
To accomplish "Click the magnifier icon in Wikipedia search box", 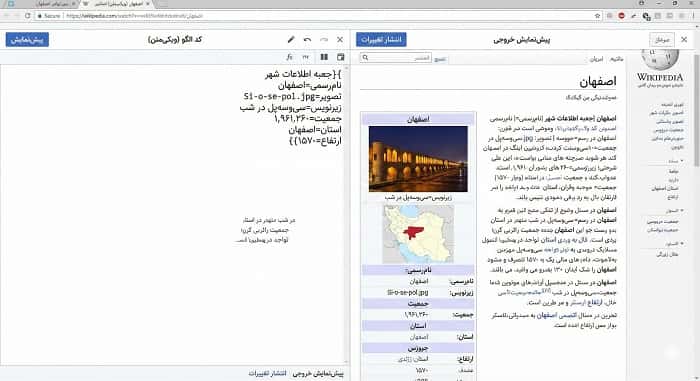I will [x=366, y=58].
